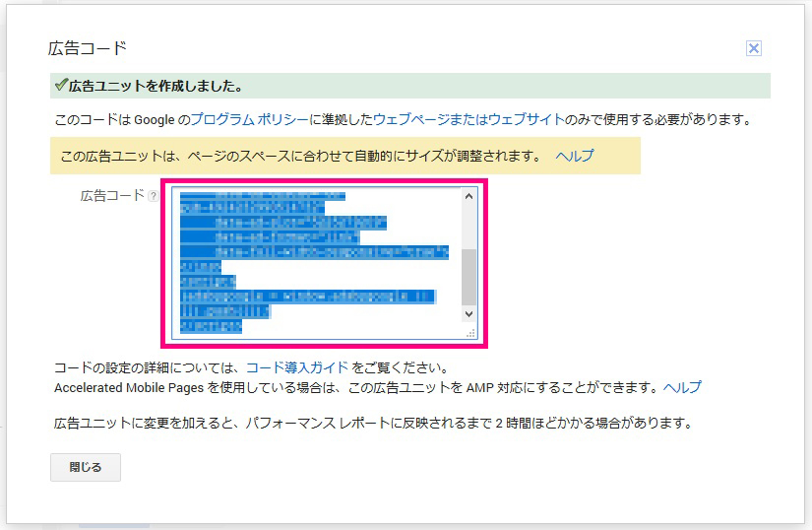Open the コード導入ガイド link
812x530 pixels.
pyautogui.click(x=297, y=367)
